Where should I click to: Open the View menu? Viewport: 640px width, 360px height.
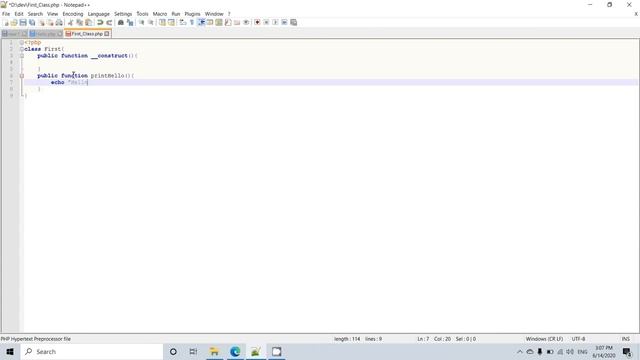52,14
